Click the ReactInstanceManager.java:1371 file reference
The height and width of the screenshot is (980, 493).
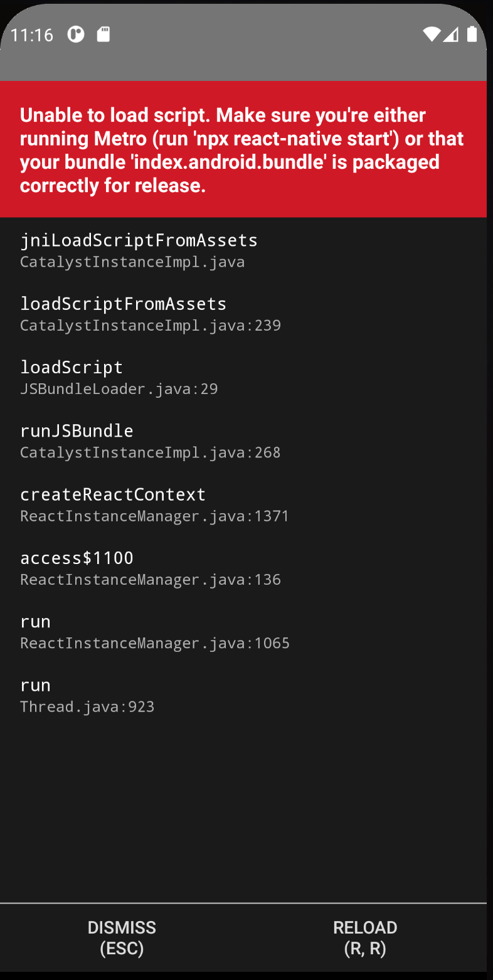155,516
